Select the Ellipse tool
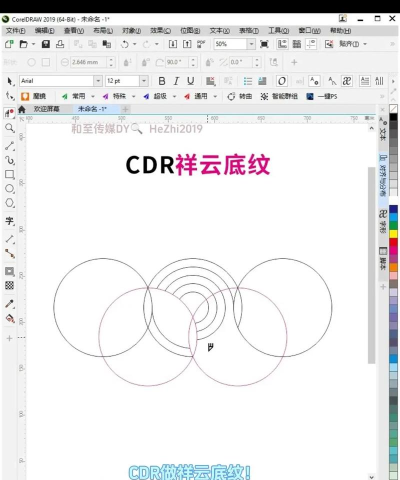The width and height of the screenshot is (400, 480). [x=10, y=189]
